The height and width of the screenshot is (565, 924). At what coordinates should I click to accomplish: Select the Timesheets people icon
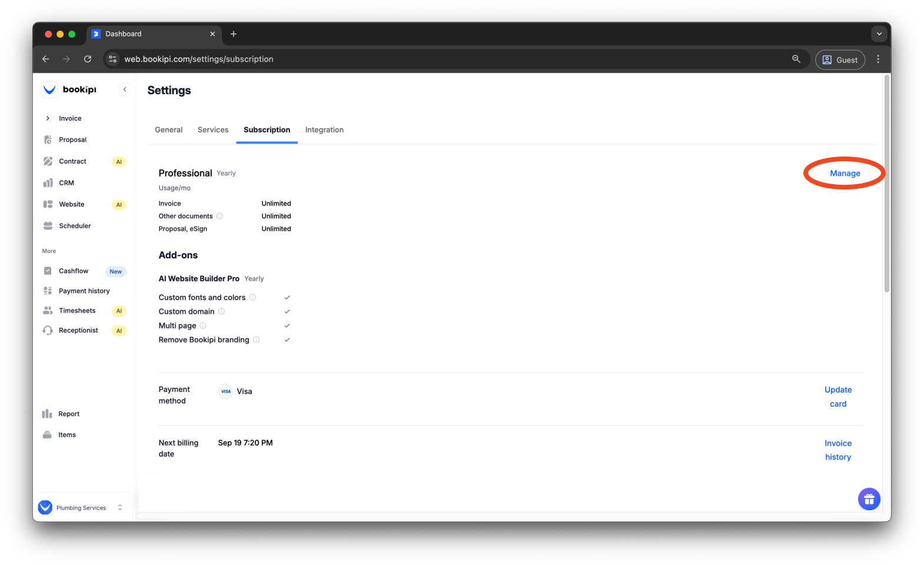[48, 311]
